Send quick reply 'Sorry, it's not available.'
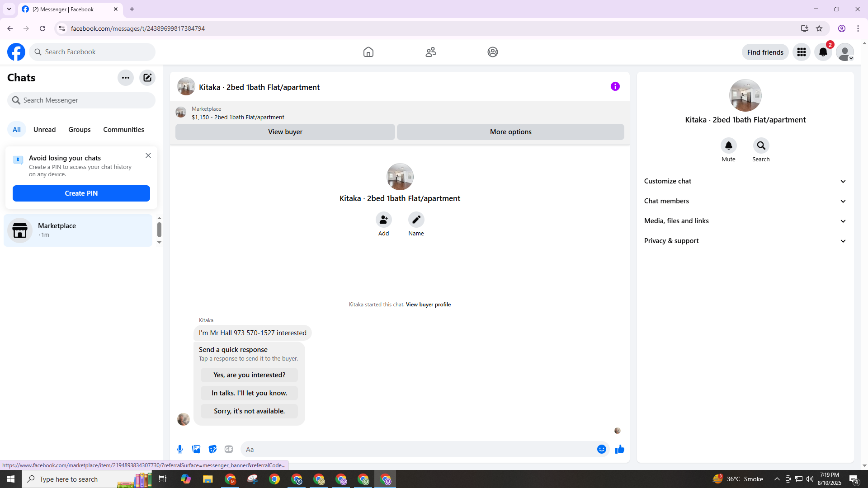The height and width of the screenshot is (488, 868). 249,411
